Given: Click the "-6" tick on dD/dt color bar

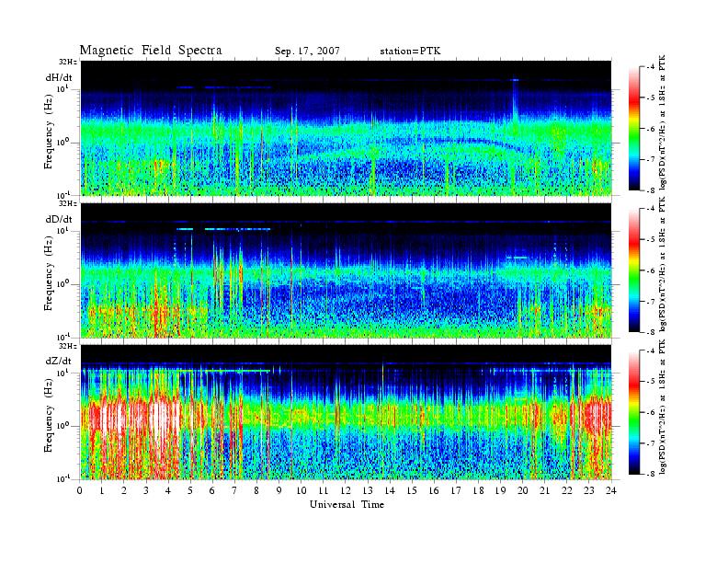Looking at the screenshot, I should pos(651,270).
